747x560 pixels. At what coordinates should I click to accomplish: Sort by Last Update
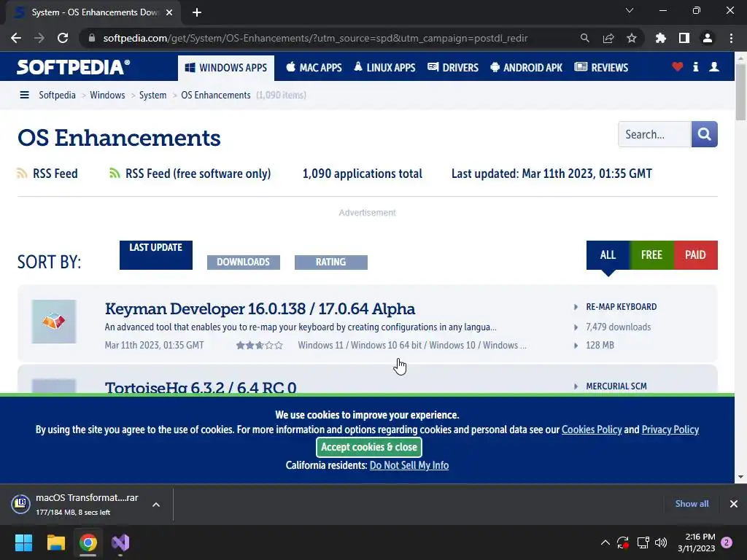156,255
